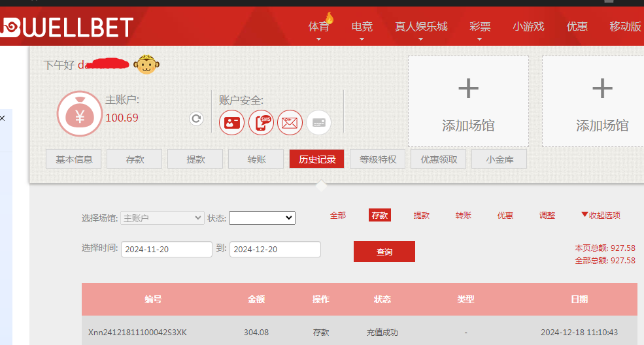
Task: Close the left side panel X
Action: 3,118
